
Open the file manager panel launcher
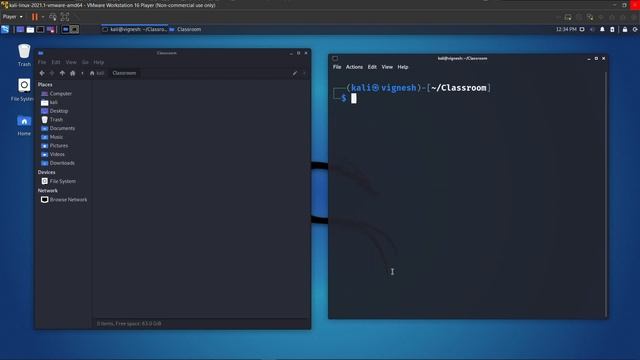coord(30,29)
